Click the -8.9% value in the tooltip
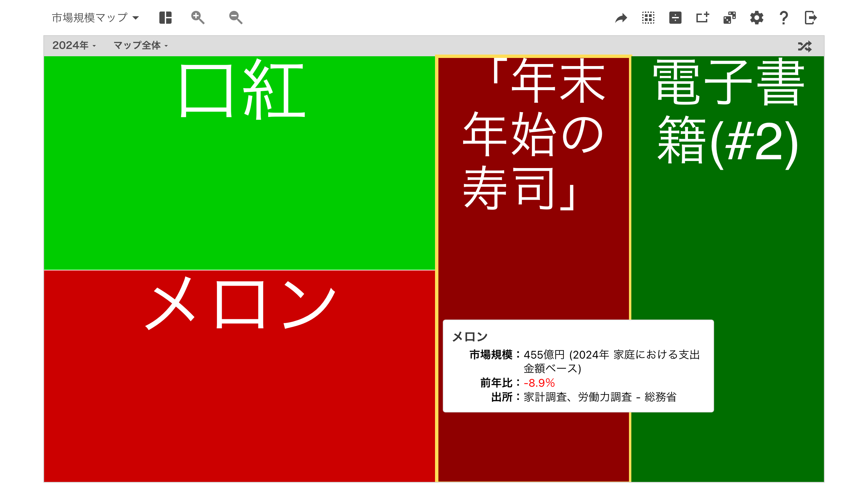 tap(539, 383)
